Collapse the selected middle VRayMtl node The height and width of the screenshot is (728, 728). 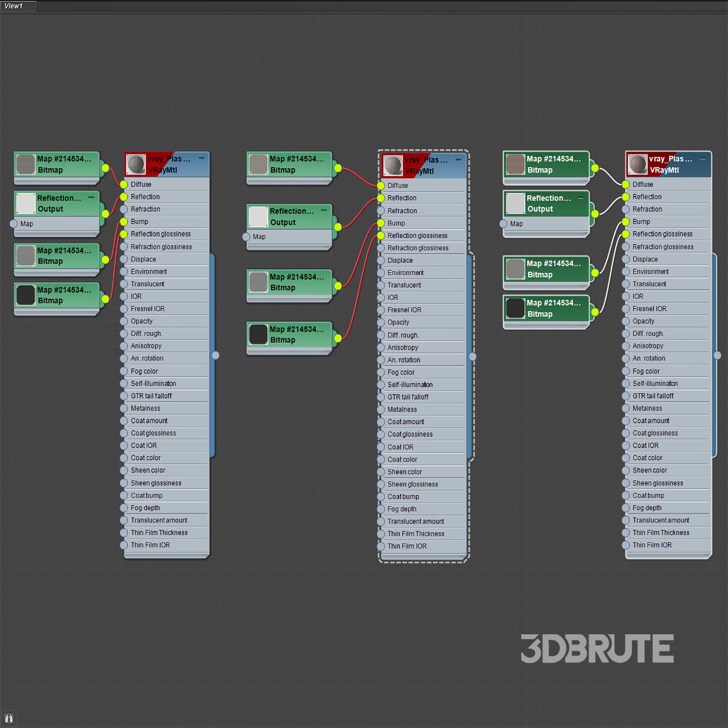[458, 160]
